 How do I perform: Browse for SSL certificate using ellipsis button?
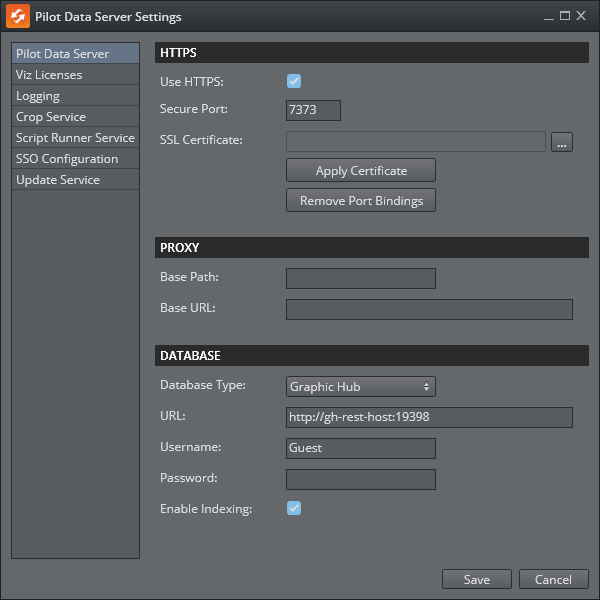pyautogui.click(x=562, y=142)
